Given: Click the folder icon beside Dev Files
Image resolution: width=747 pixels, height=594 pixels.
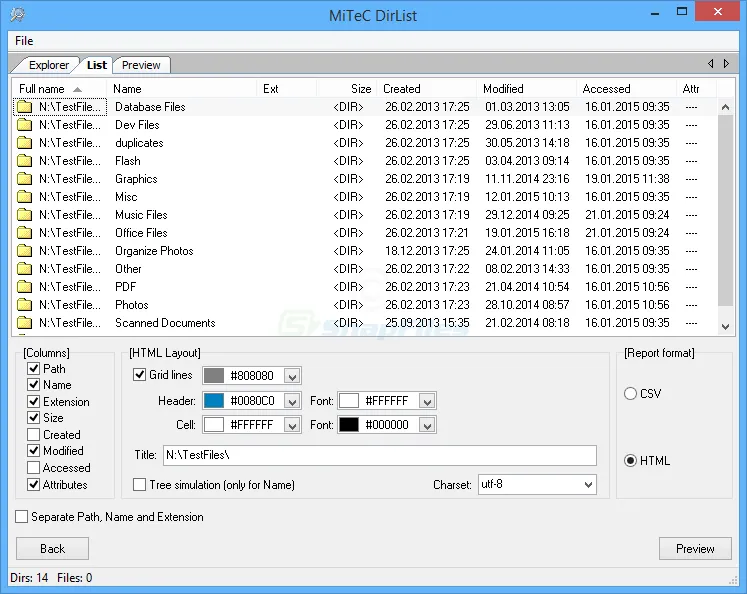Looking at the screenshot, I should coord(24,125).
